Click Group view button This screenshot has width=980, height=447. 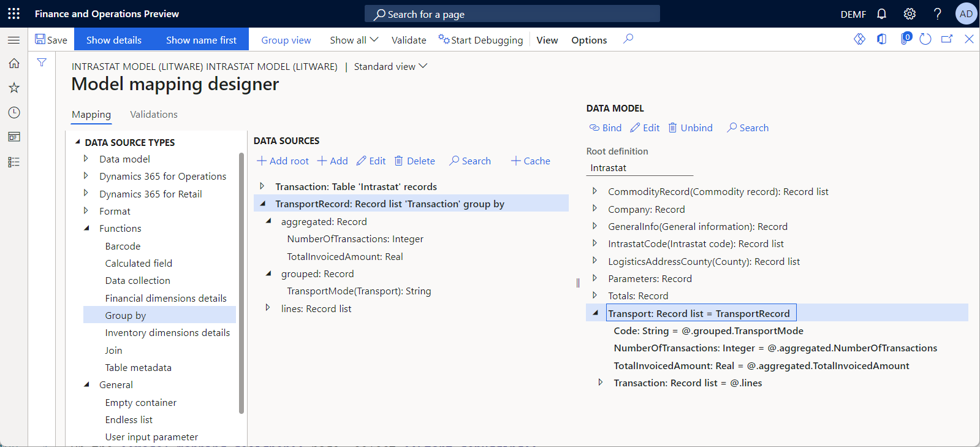point(286,40)
